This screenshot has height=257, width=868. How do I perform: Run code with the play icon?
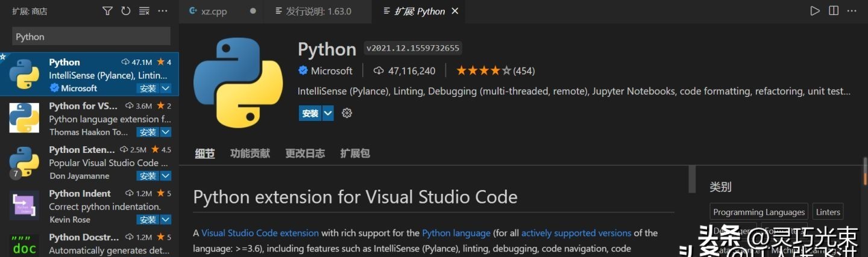[815, 11]
